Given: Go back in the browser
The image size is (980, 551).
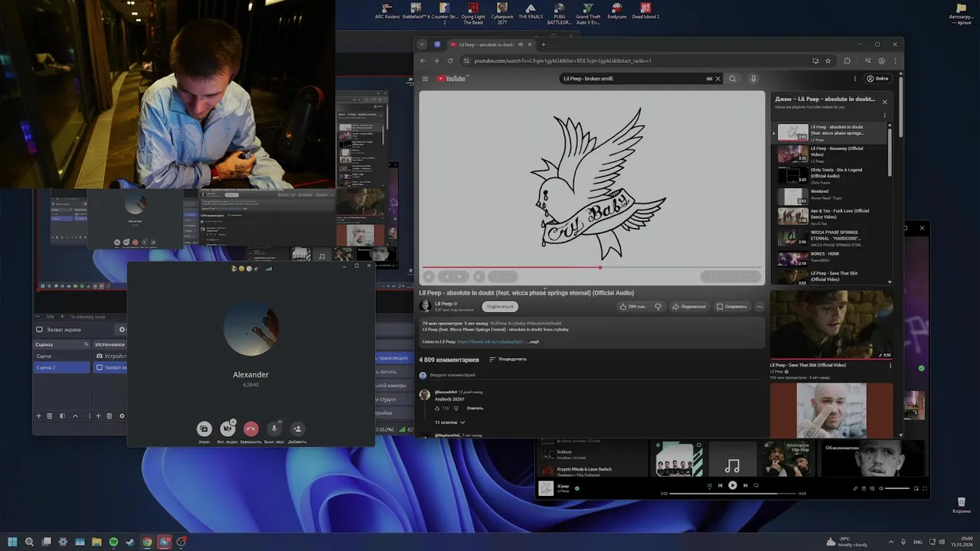Looking at the screenshot, I should coord(423,60).
